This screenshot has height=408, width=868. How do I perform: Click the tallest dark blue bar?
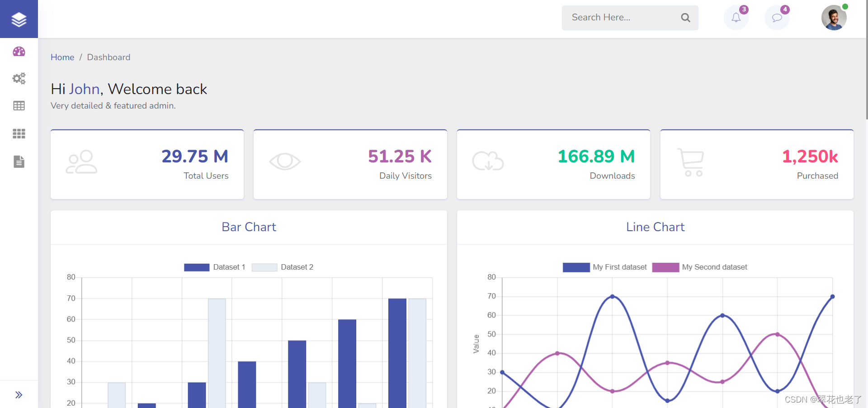click(x=397, y=353)
